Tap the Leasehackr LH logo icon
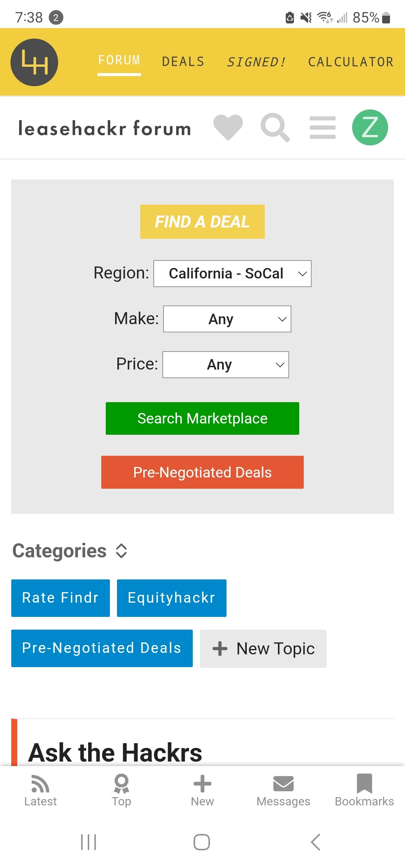This screenshot has width=405, height=868. point(34,62)
